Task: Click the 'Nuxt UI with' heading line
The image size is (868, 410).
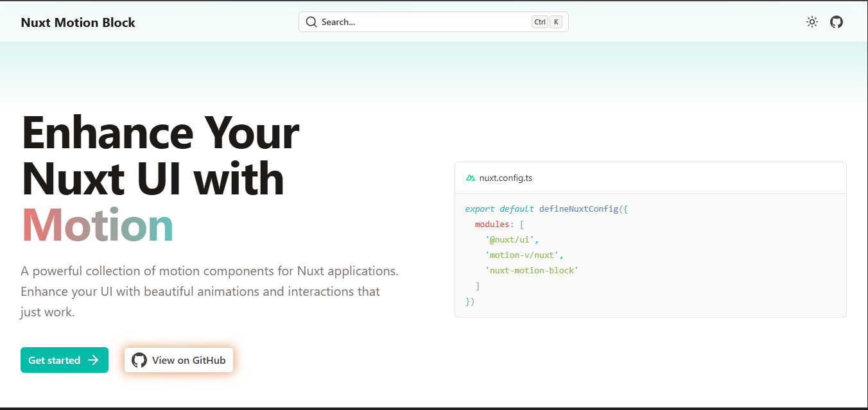Action: pos(153,179)
